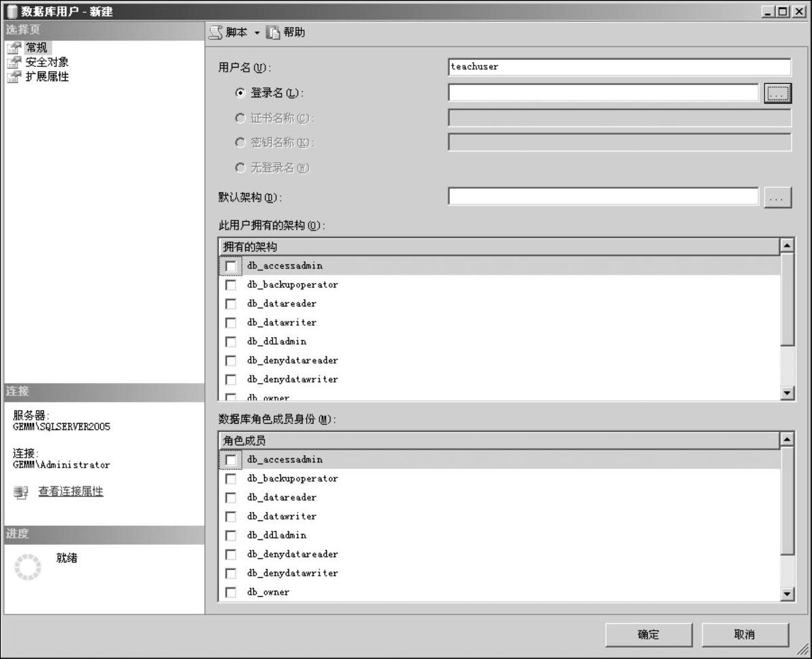Check db_owner in role members list
The image size is (812, 659).
coord(231,593)
